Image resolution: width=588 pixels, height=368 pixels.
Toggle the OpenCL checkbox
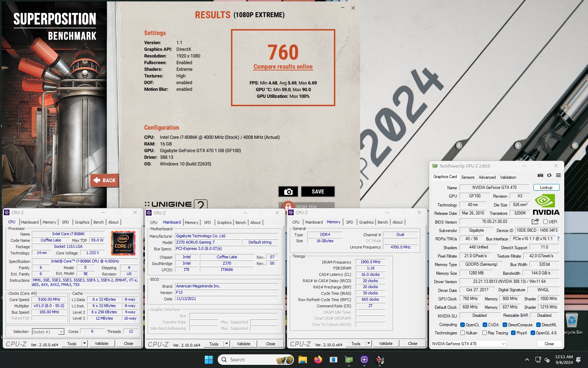click(462, 325)
